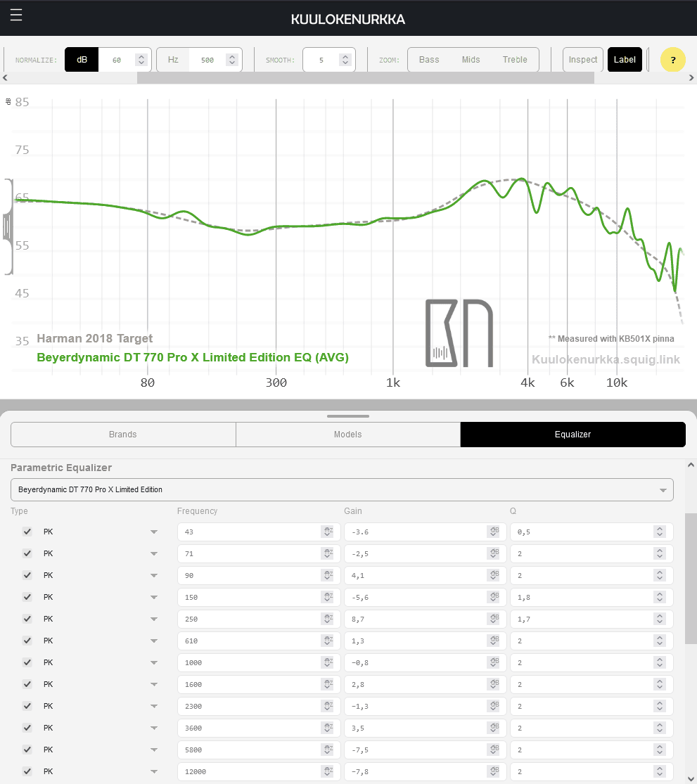Switch to the Brands tab
This screenshot has width=697, height=784.
pyautogui.click(x=123, y=435)
